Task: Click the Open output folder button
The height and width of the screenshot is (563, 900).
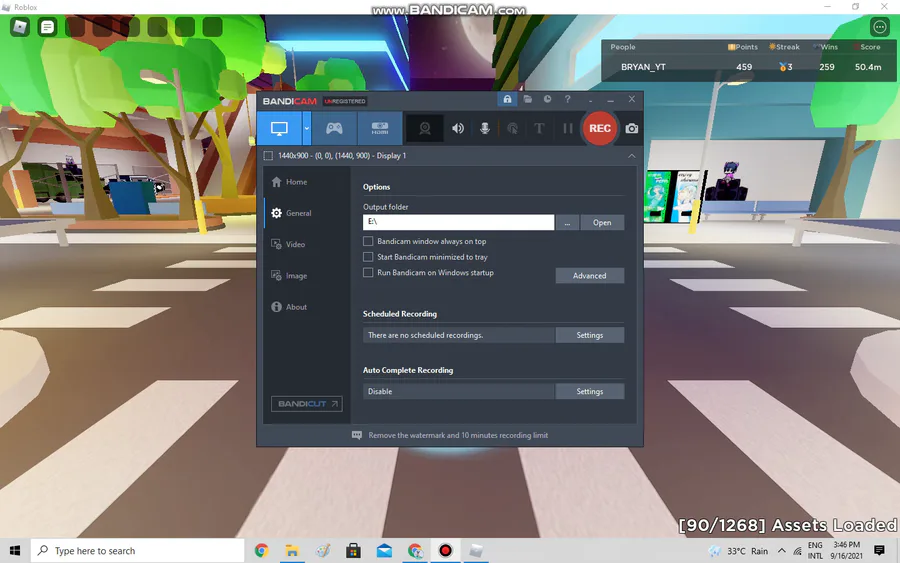Action: [602, 223]
